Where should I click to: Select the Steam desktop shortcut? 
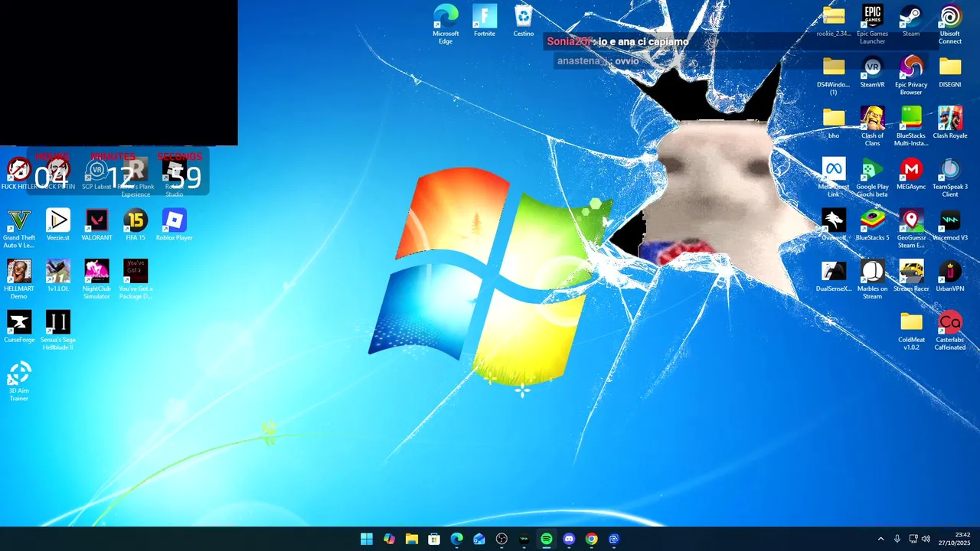pyautogui.click(x=911, y=21)
